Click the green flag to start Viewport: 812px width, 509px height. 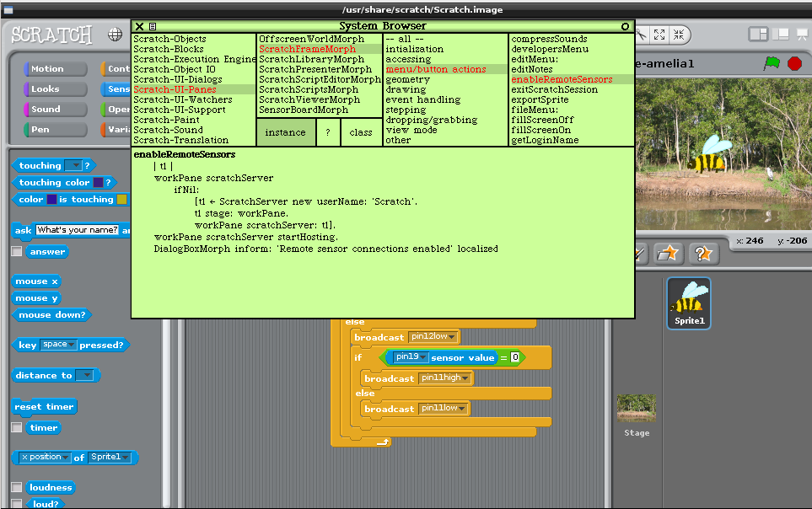772,63
